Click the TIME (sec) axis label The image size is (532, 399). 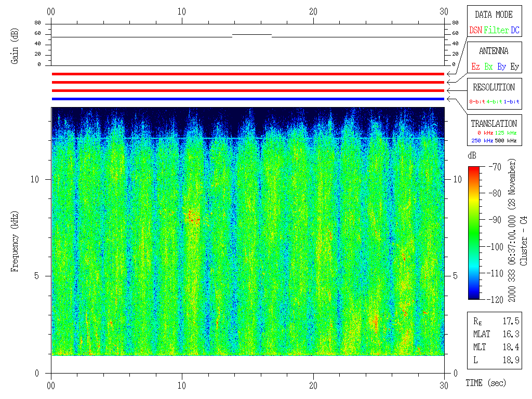click(x=485, y=383)
